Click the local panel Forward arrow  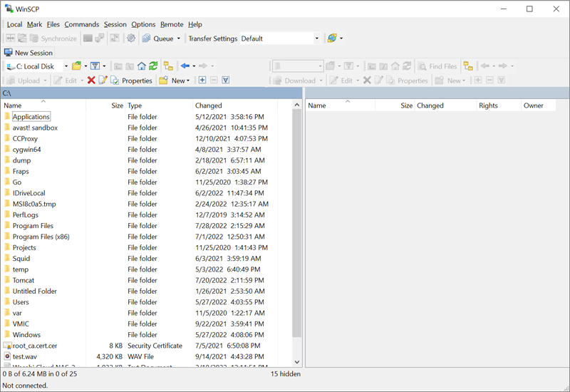[203, 66]
